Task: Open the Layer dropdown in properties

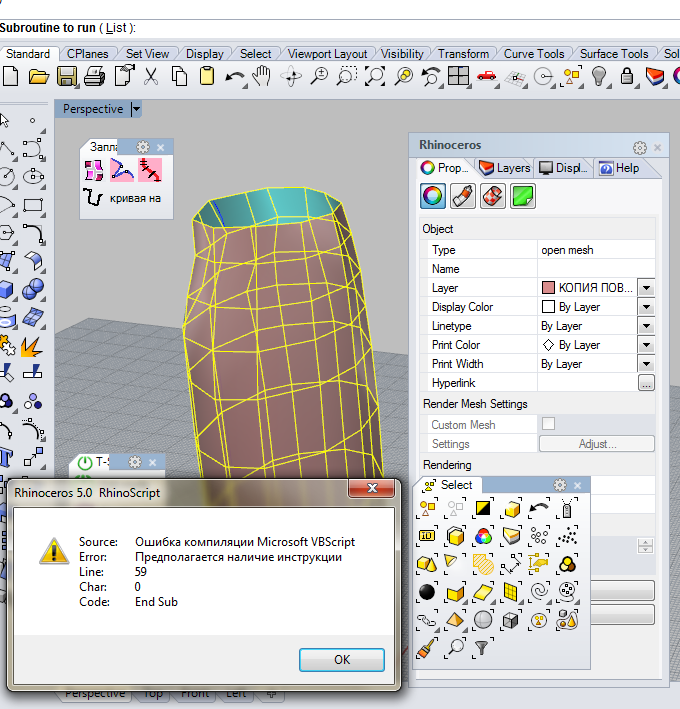Action: pyautogui.click(x=646, y=288)
